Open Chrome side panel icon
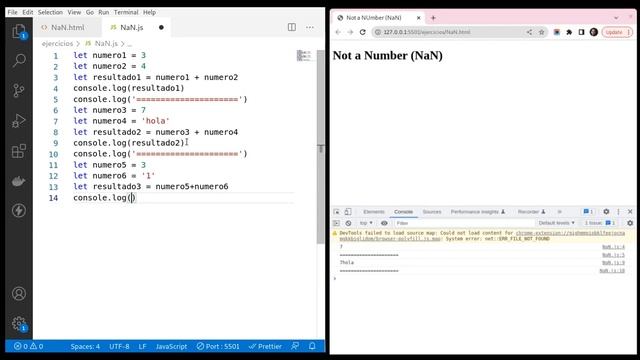640x360 pixels. tap(581, 32)
